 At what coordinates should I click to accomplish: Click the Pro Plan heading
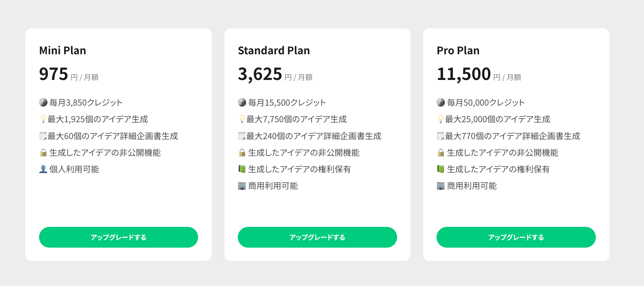click(x=458, y=51)
